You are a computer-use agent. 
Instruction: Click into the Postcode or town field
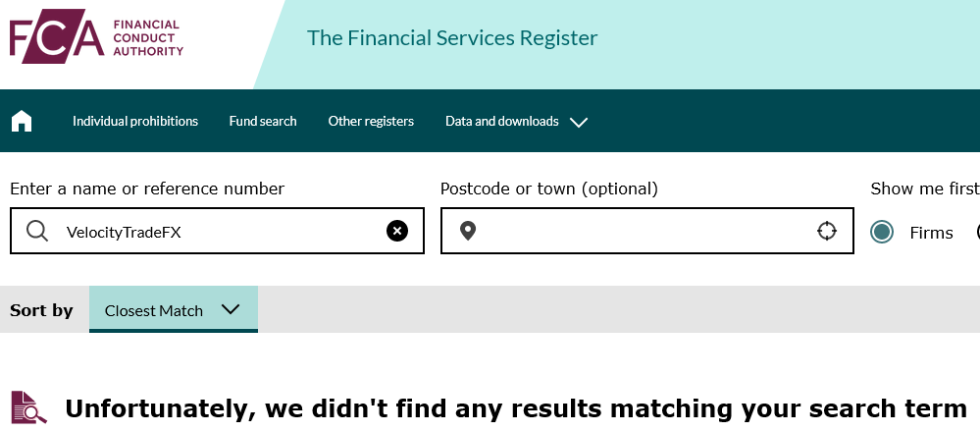click(x=646, y=231)
